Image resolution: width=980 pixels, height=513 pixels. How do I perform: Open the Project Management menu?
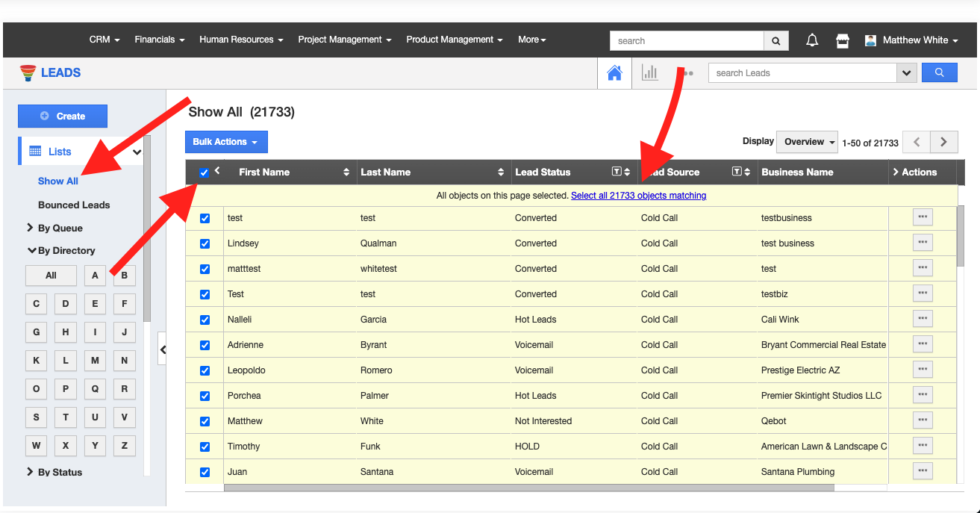click(x=344, y=40)
